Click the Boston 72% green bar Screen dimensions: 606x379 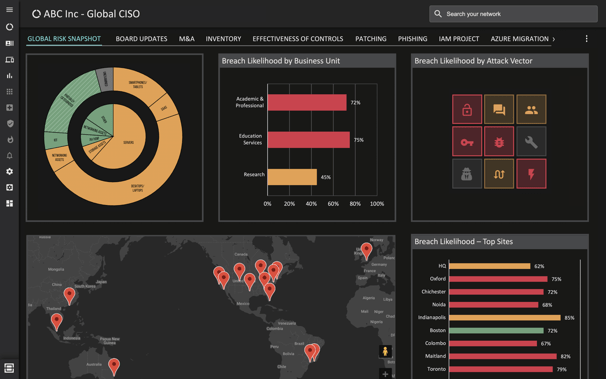click(496, 331)
